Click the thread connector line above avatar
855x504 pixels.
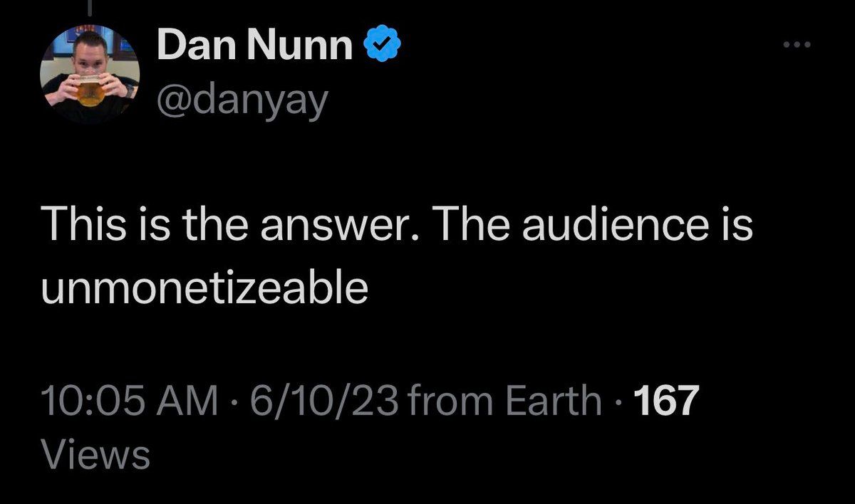coord(90,7)
